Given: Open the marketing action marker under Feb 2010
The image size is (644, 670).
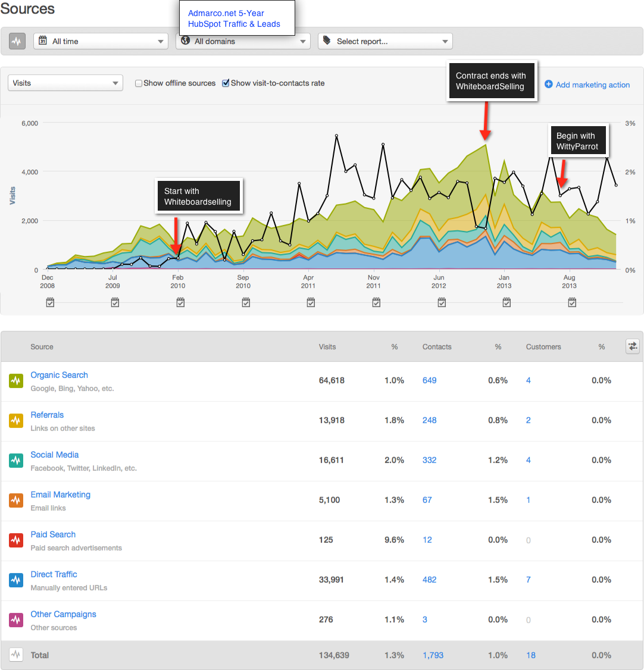Looking at the screenshot, I should [180, 302].
